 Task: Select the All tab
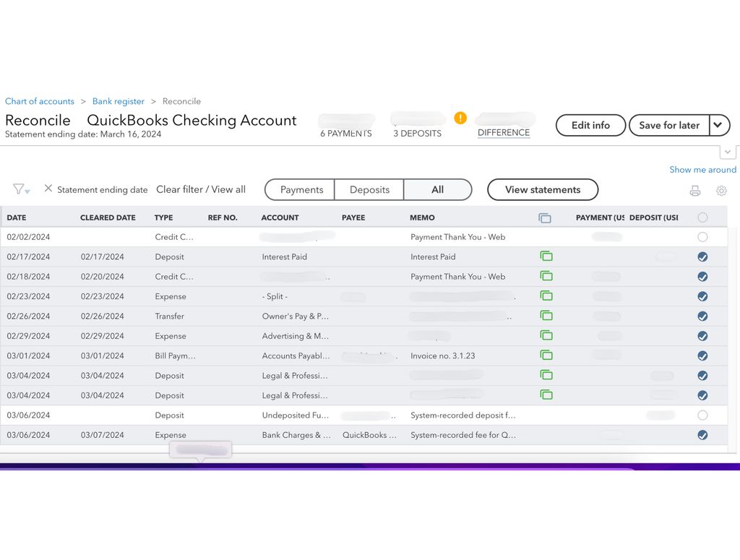click(437, 189)
